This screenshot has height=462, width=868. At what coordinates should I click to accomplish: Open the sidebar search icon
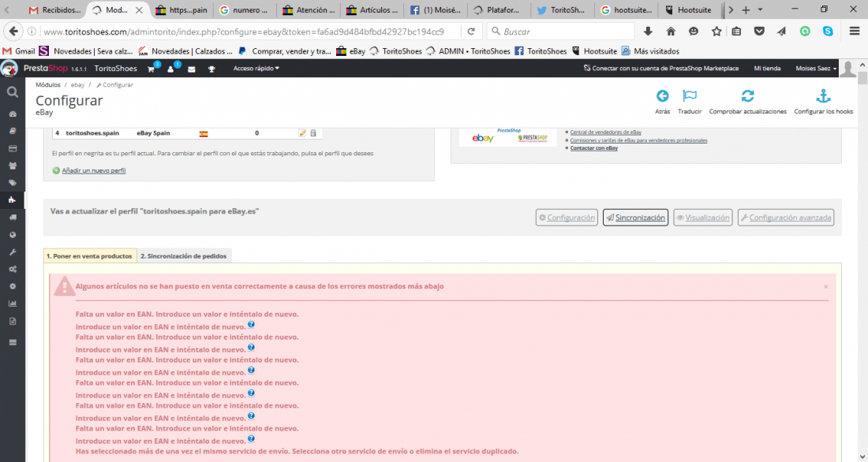12,92
